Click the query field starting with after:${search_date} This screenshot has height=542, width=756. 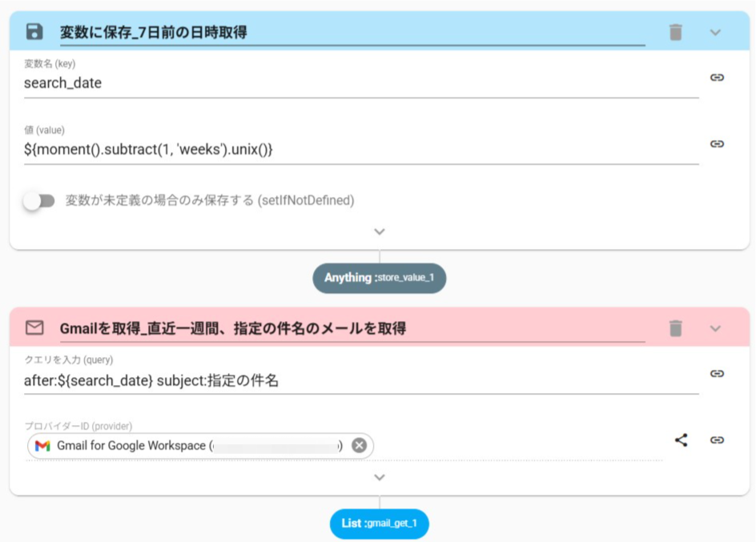[360, 381]
